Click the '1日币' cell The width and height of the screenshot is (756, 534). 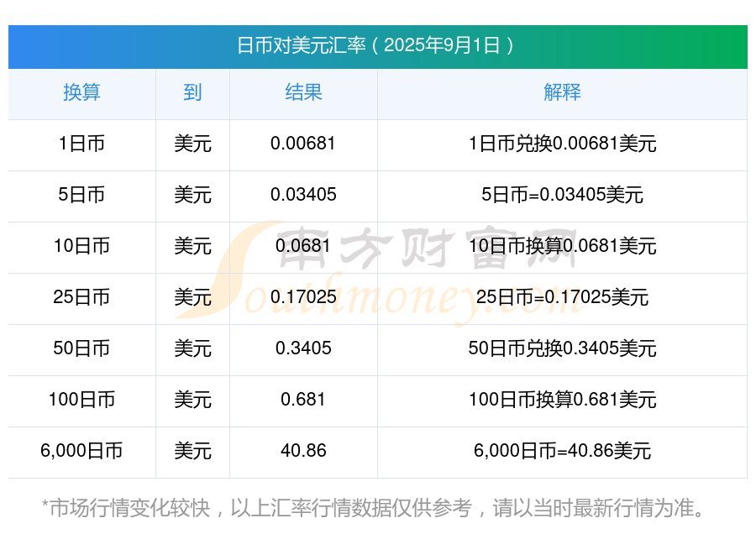(82, 144)
